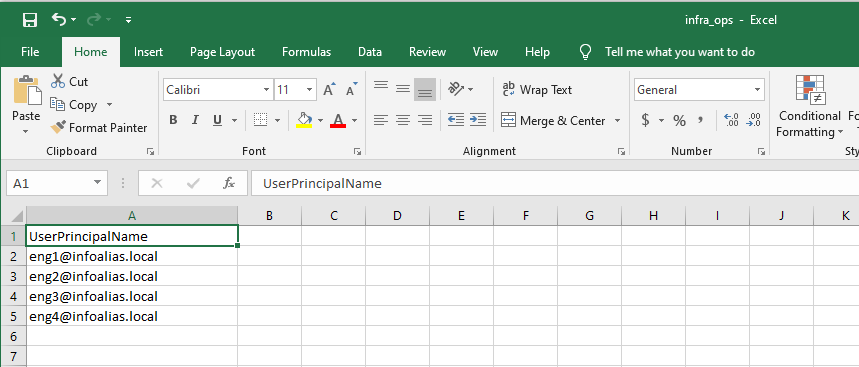Click the Increase Indent icon
Screen dimensions: 859x367
478,120
